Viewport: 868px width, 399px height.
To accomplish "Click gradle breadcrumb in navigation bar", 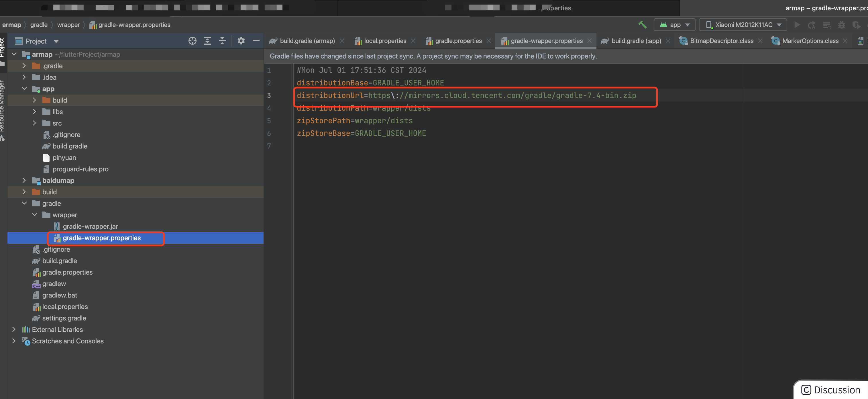I will (x=39, y=25).
